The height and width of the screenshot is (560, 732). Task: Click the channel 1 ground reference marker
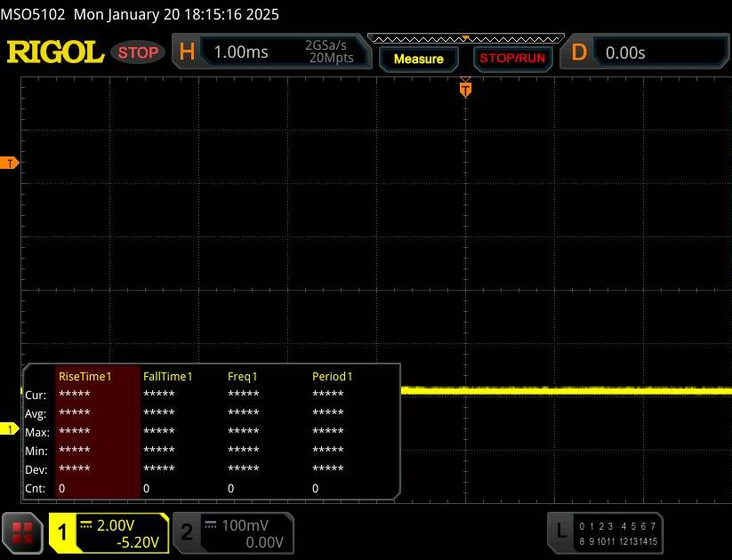click(10, 429)
